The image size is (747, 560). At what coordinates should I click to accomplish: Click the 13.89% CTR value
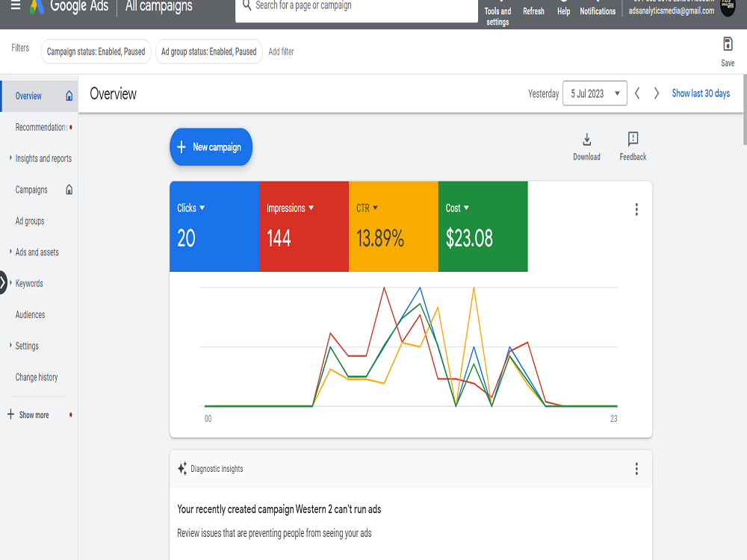tap(380, 238)
